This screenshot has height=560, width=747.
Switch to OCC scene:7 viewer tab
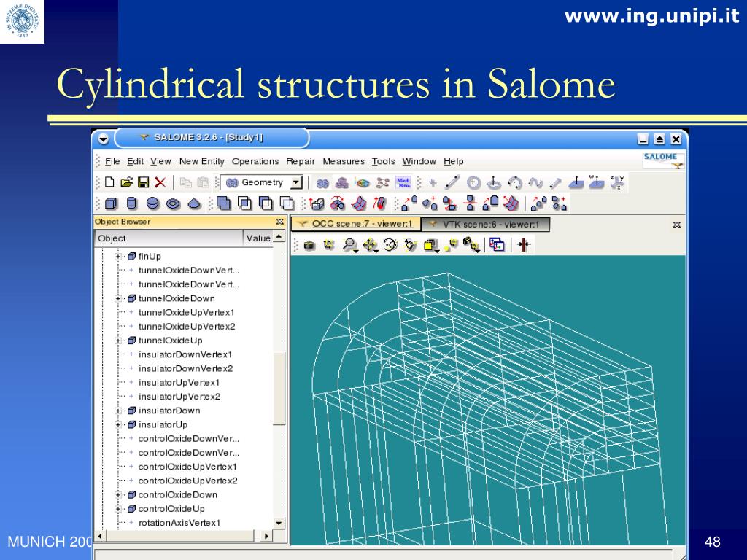(356, 224)
